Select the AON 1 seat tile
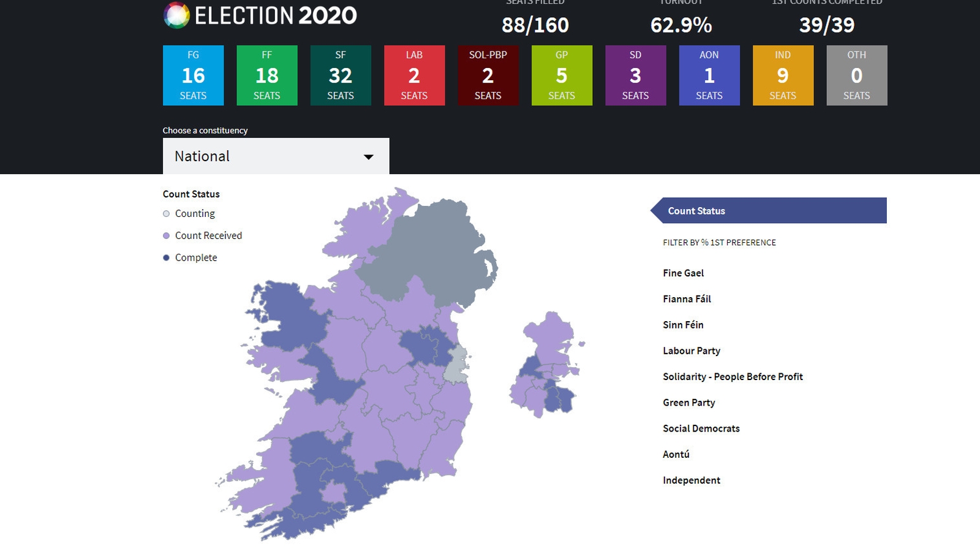The width and height of the screenshot is (980, 551). click(709, 75)
